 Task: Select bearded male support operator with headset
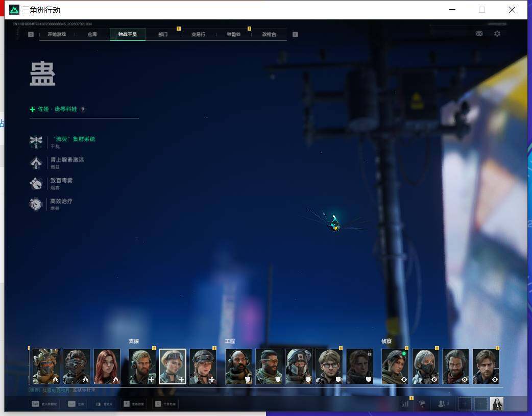tap(142, 366)
